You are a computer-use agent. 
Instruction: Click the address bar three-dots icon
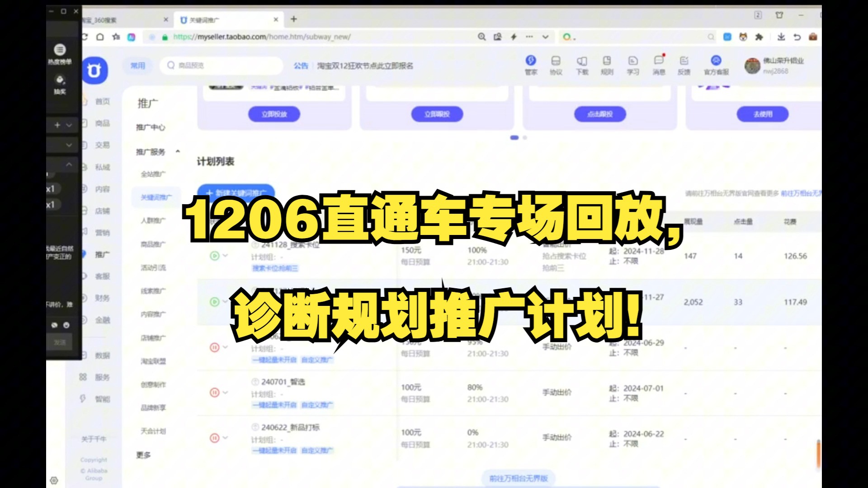point(529,37)
